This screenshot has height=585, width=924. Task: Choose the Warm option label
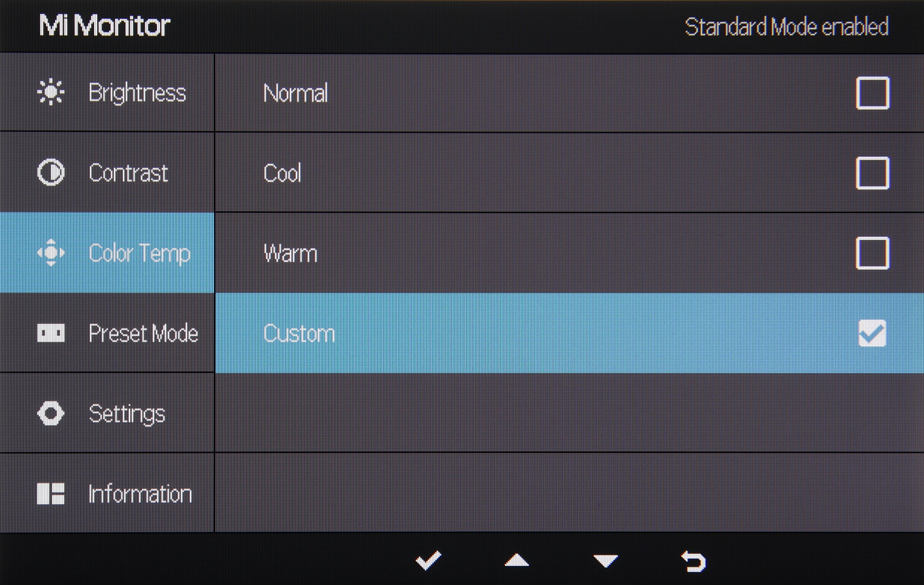point(290,254)
